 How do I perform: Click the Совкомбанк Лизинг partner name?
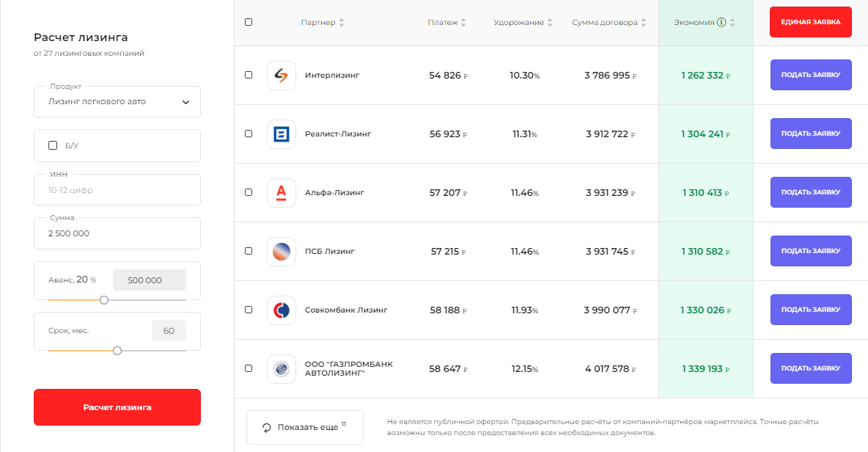coord(346,310)
